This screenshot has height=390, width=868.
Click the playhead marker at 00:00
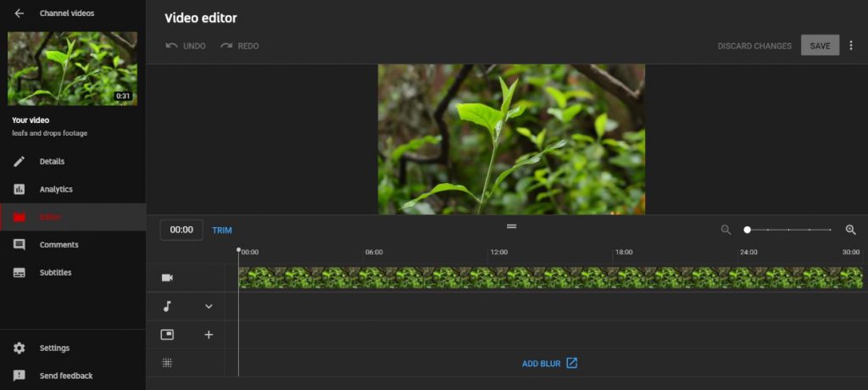238,250
